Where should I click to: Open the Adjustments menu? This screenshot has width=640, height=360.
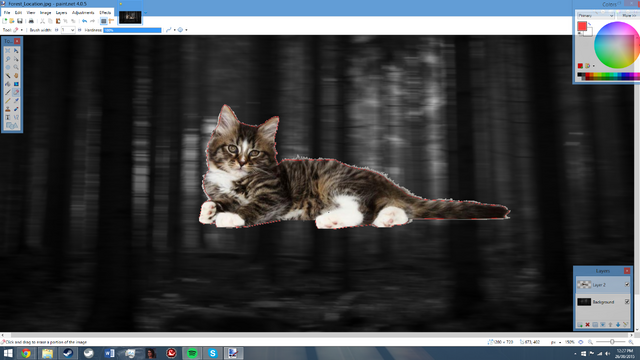click(83, 13)
